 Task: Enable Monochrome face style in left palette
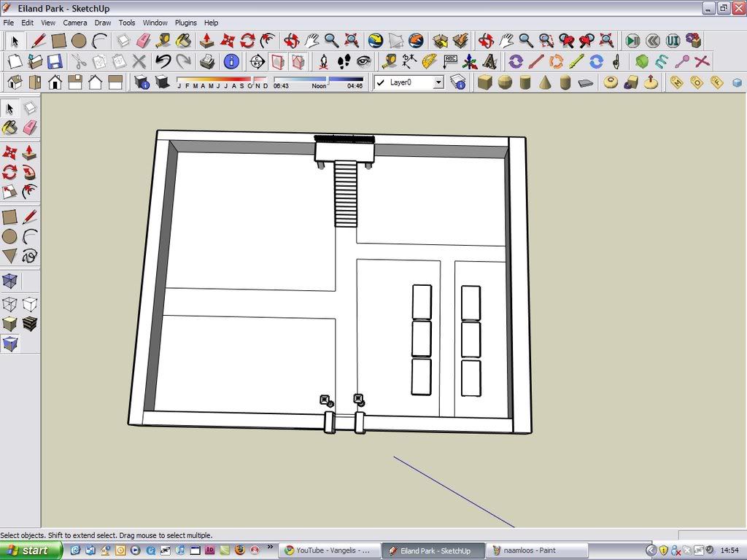pos(9,344)
